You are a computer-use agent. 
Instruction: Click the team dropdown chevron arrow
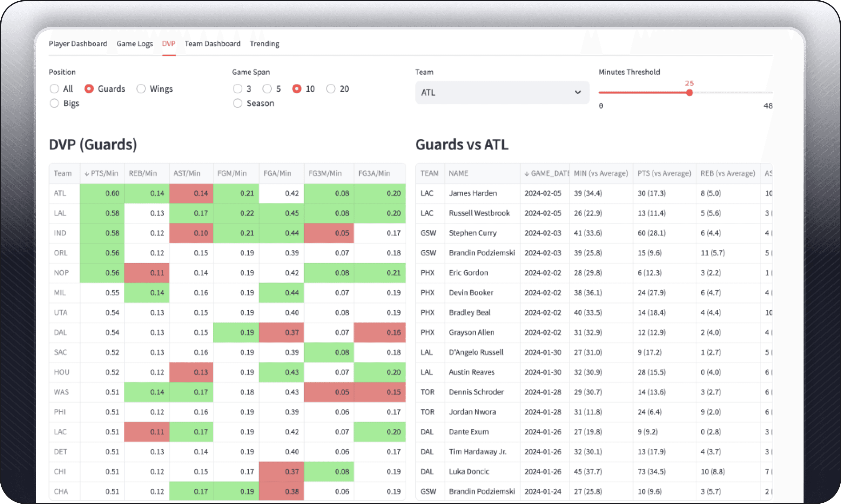click(x=578, y=92)
